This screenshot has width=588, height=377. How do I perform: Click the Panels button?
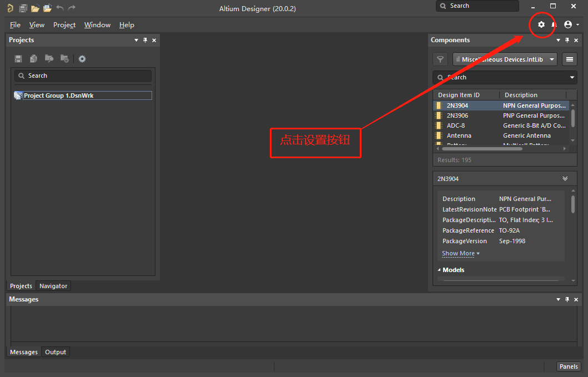pyautogui.click(x=569, y=366)
